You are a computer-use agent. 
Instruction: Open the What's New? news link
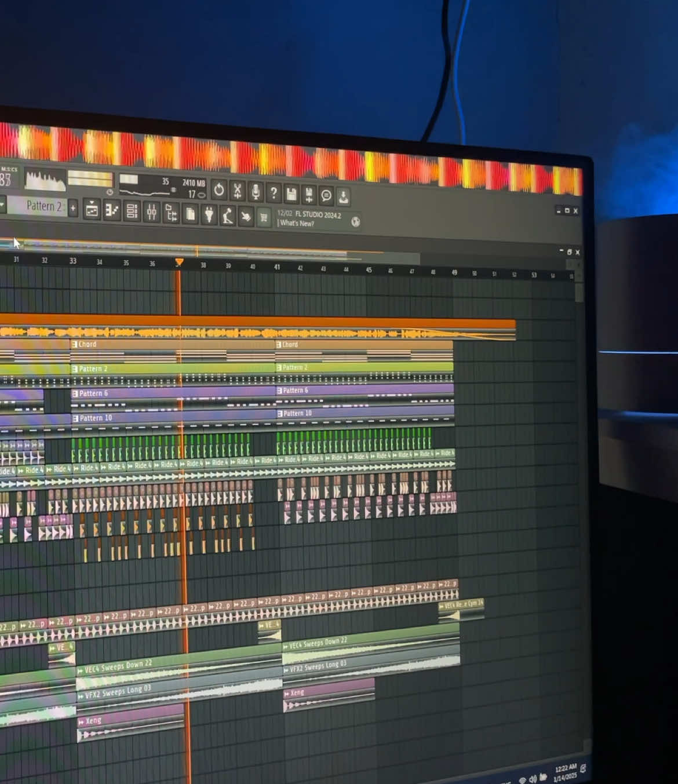coord(297,223)
